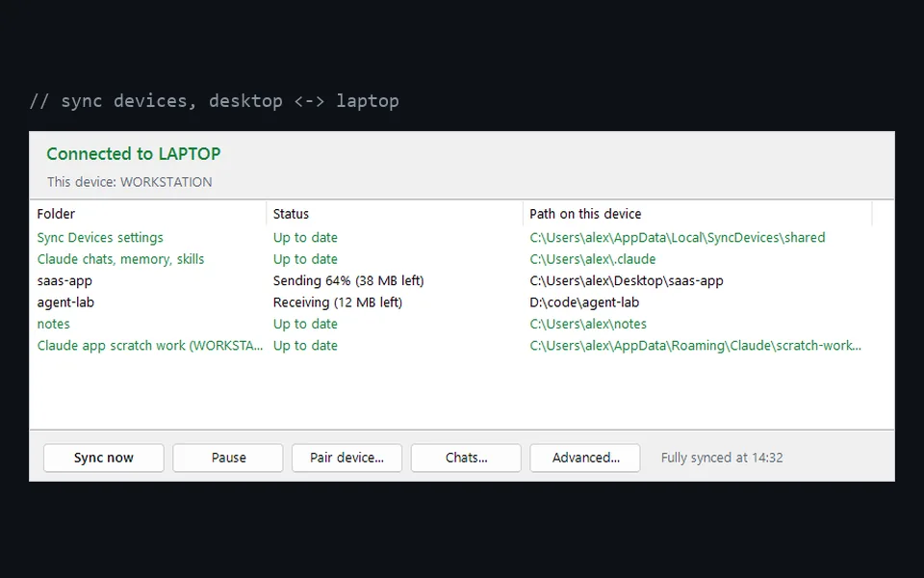Pause syncing with the Pause button

(228, 458)
